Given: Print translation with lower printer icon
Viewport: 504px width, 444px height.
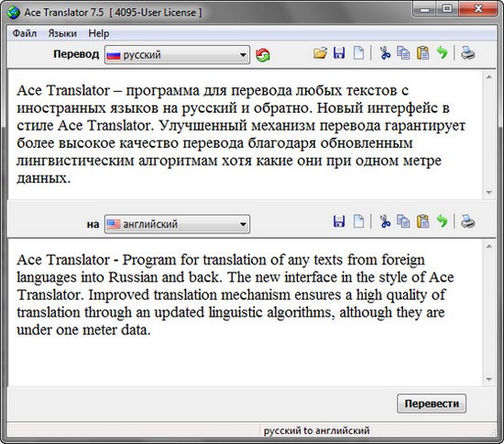Looking at the screenshot, I should click(468, 221).
